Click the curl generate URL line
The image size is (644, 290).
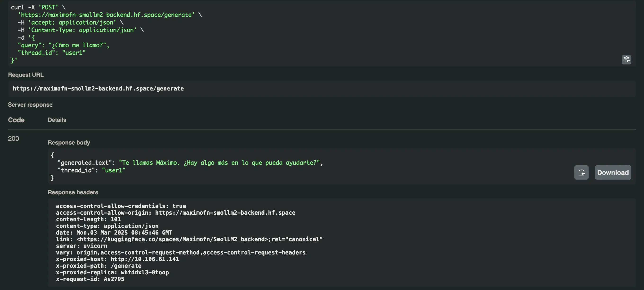(x=110, y=15)
